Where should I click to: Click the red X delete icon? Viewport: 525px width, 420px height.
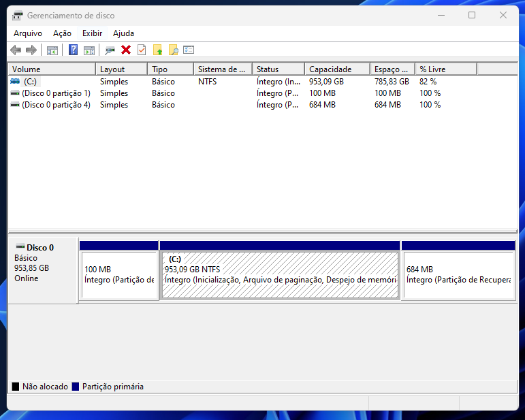[x=126, y=50]
